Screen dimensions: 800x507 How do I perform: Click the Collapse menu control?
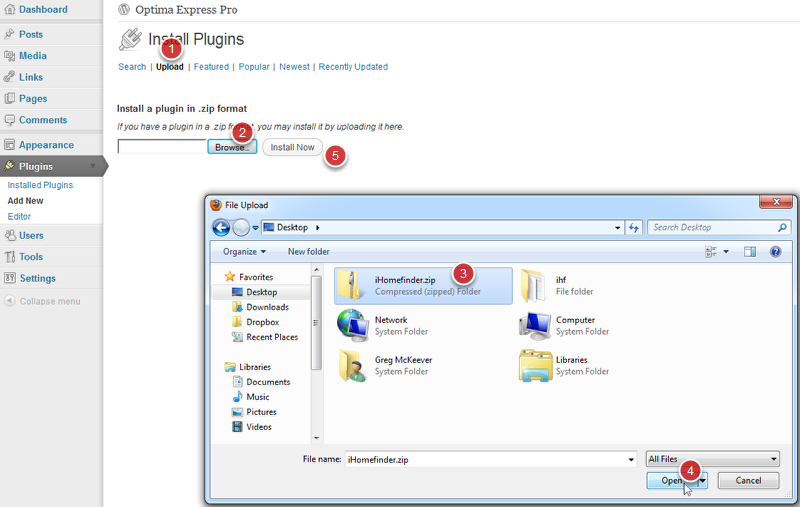(42, 301)
